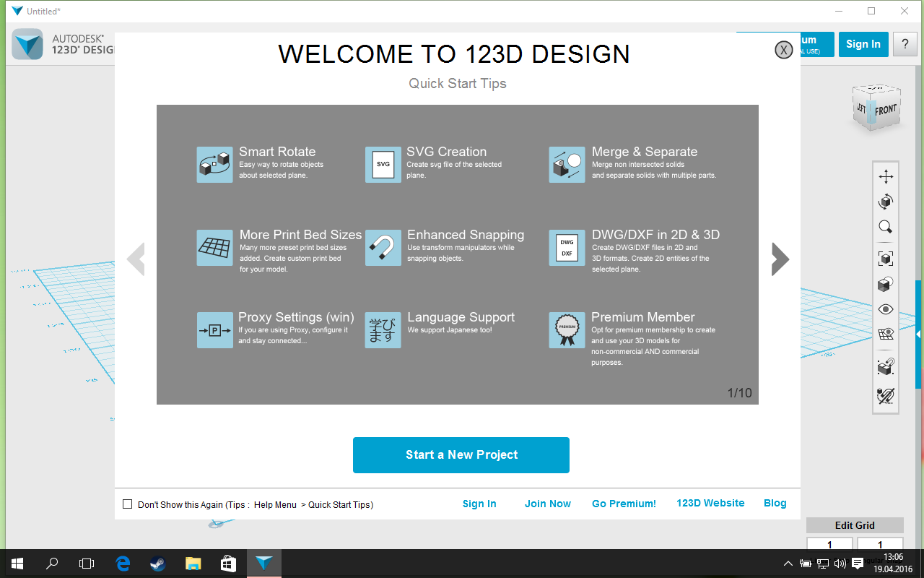The width and height of the screenshot is (924, 578).
Task: Close the welcome dialog with X button
Action: pos(784,50)
